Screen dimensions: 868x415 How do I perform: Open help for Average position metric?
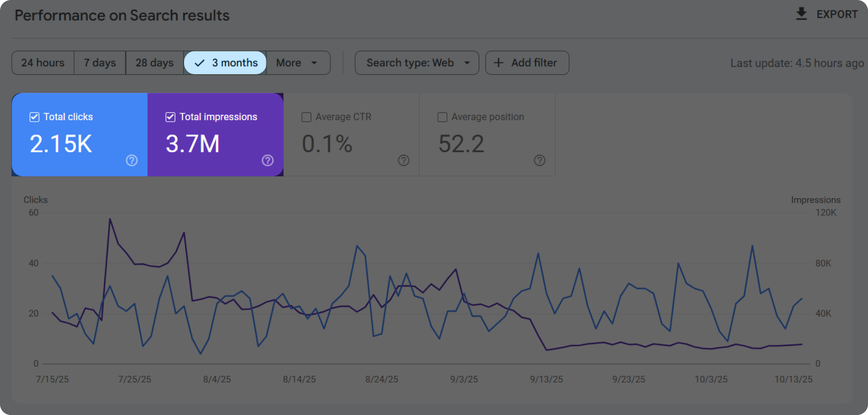click(x=539, y=160)
